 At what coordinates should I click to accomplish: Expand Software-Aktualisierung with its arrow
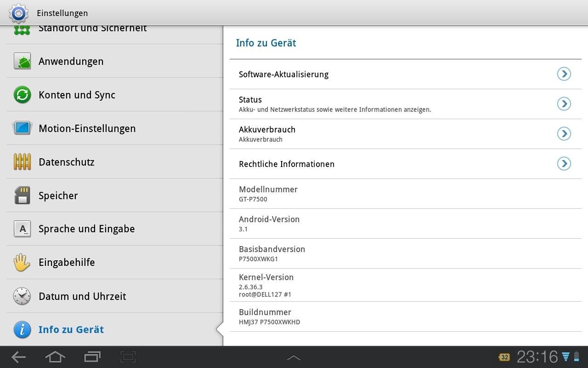[564, 74]
